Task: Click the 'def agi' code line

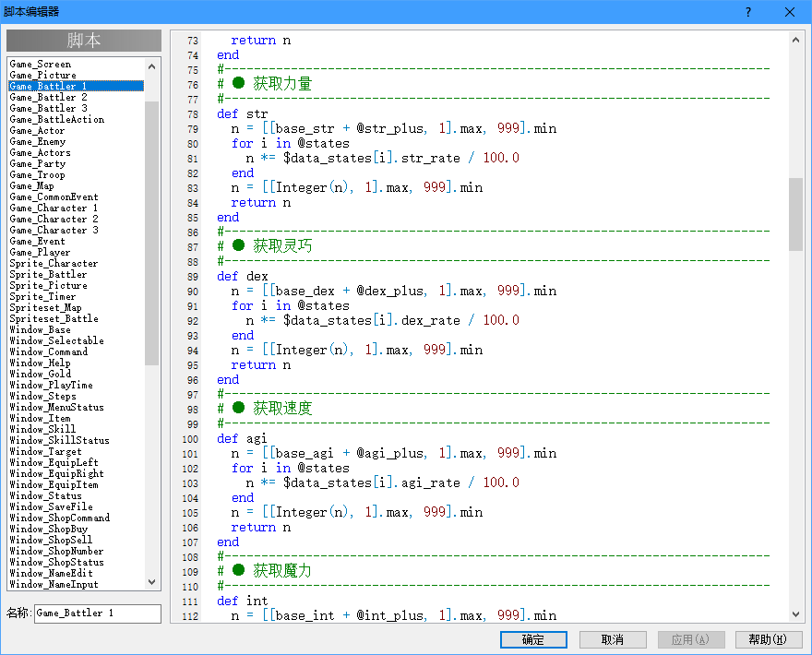Action: (243, 439)
